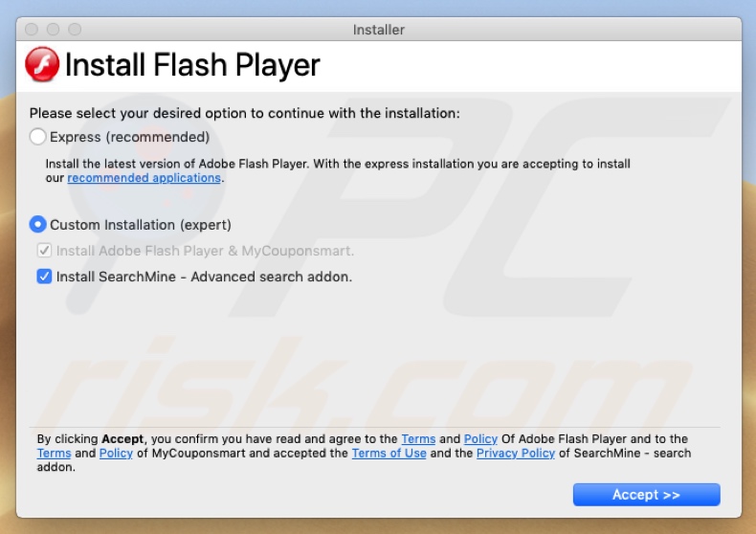756x534 pixels.
Task: Choose the Custom Installation (expert) radio button
Action: click(38, 225)
